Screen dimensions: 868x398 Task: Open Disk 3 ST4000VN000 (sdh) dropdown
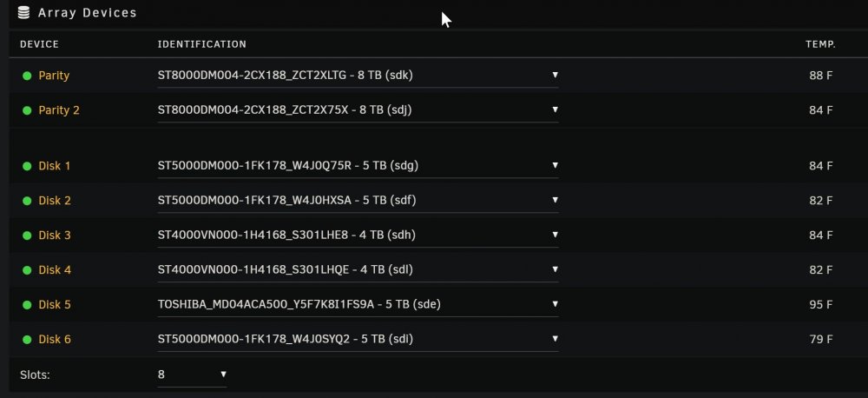(x=358, y=235)
